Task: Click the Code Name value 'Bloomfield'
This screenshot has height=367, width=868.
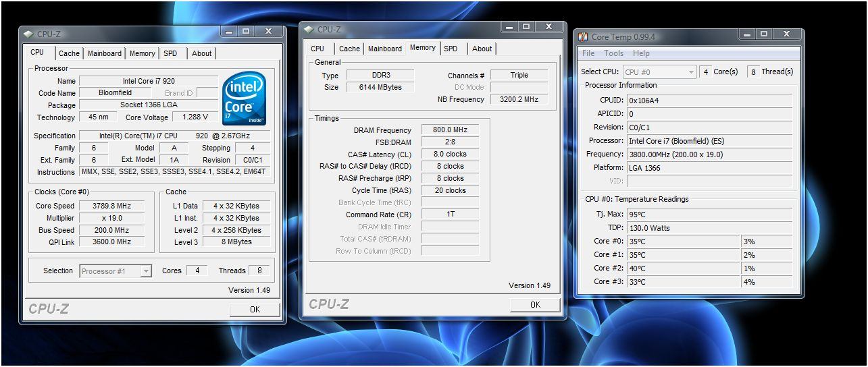Action: click(115, 93)
